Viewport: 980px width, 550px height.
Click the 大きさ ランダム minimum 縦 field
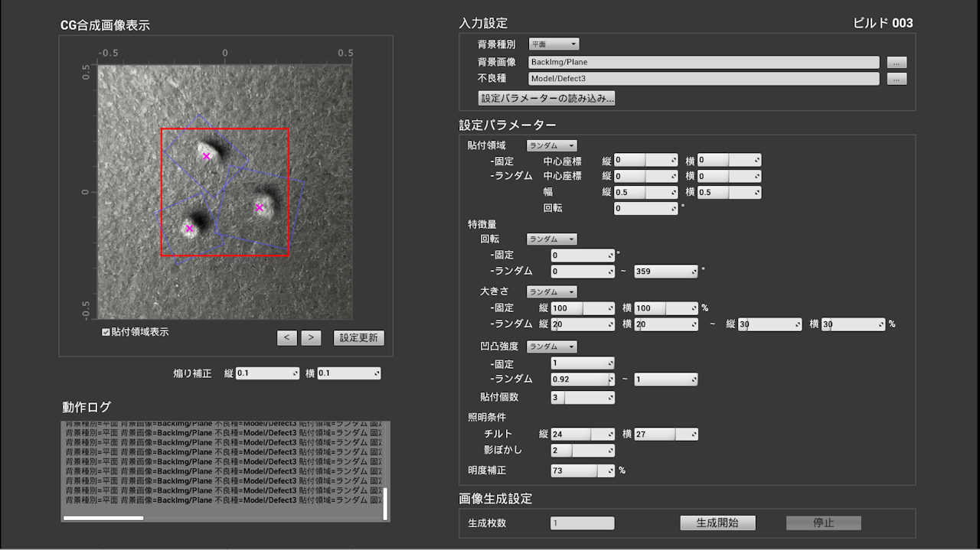coord(583,324)
